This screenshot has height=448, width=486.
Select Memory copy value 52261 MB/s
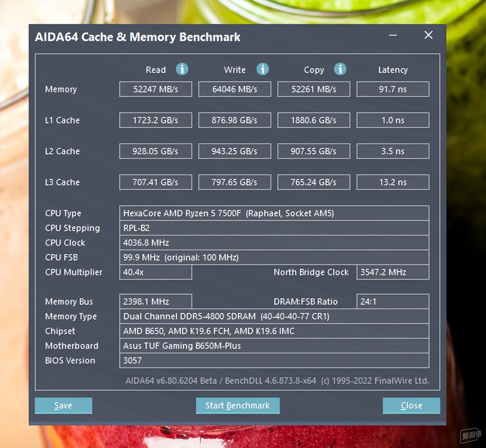(x=314, y=89)
